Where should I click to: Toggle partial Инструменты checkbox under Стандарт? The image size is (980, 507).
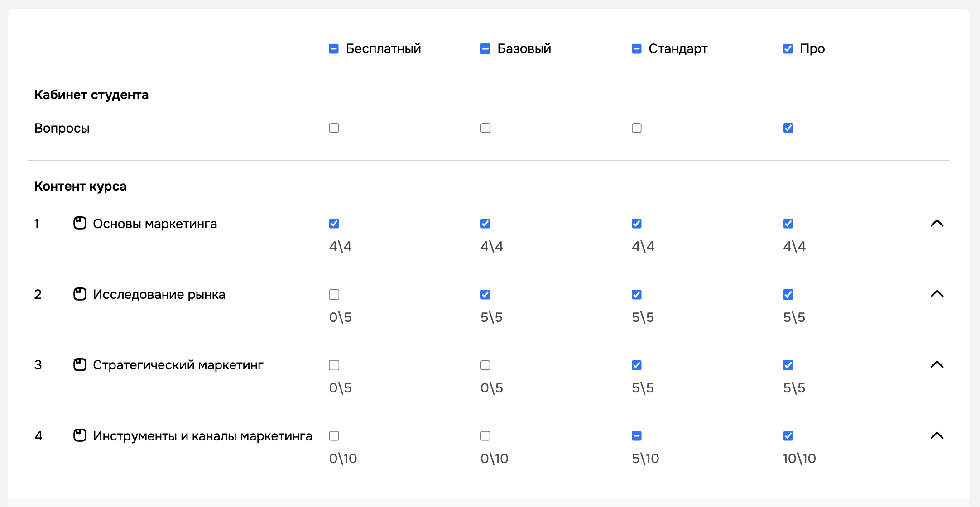coord(637,436)
